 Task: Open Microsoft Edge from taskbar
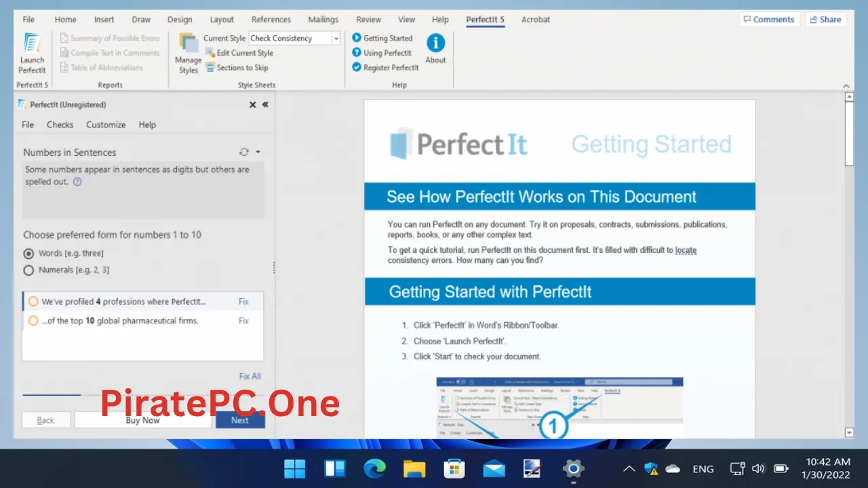pos(374,468)
